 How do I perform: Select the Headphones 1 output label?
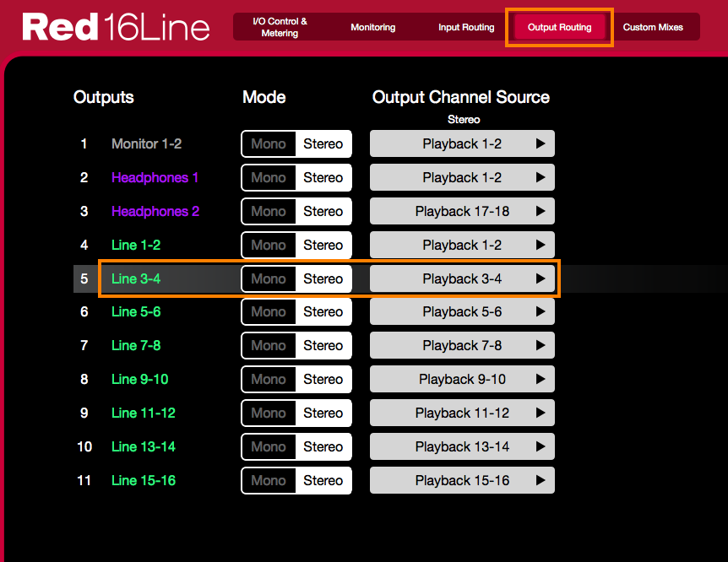click(x=155, y=177)
